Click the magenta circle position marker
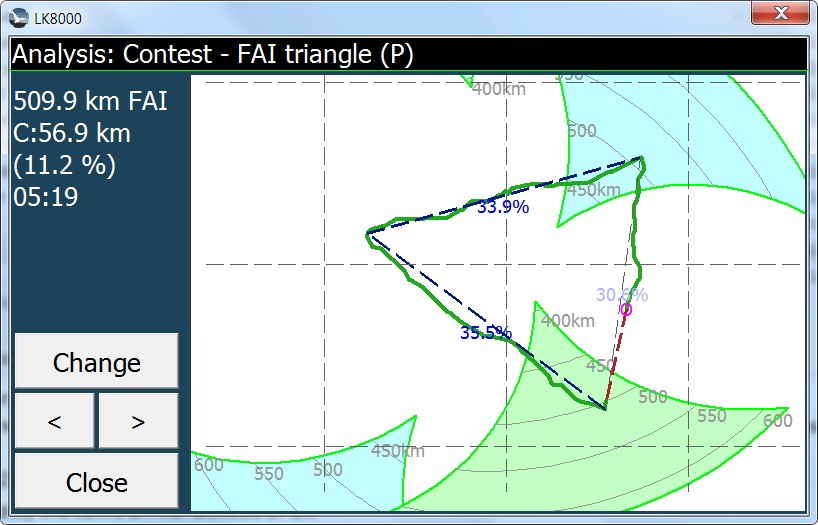 (x=626, y=310)
